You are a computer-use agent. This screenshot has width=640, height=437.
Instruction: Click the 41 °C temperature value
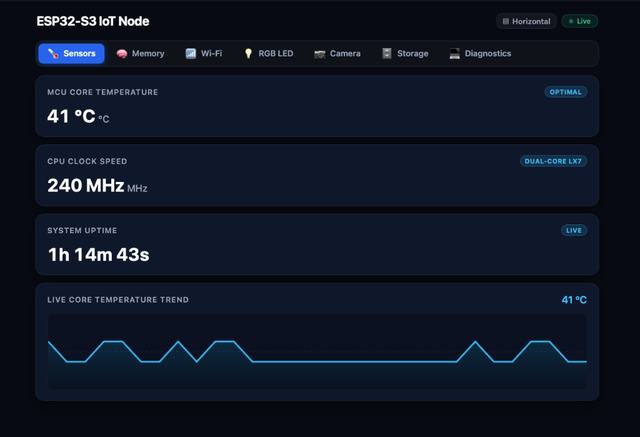[71, 116]
